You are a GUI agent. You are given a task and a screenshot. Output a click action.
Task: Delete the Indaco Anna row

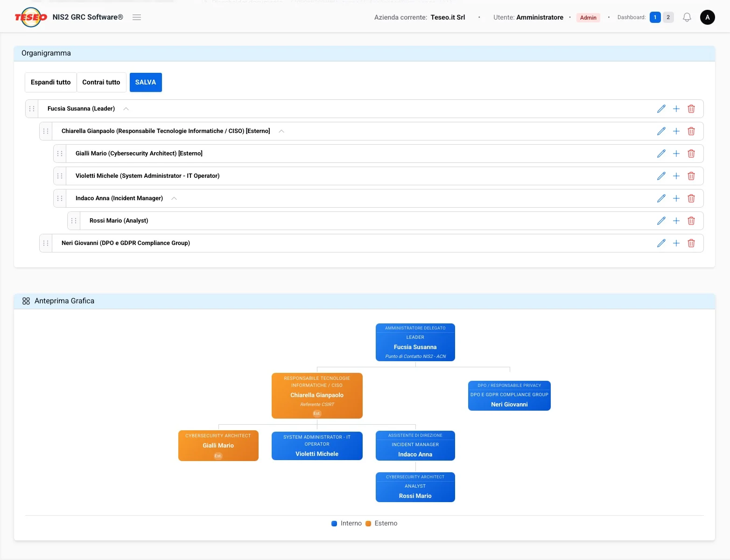pyautogui.click(x=691, y=198)
